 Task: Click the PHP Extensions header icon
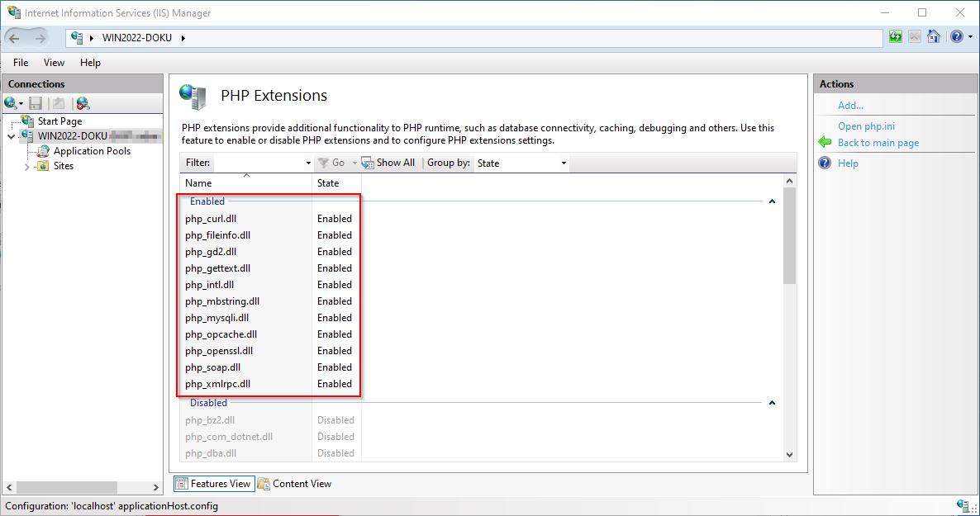[x=193, y=97]
